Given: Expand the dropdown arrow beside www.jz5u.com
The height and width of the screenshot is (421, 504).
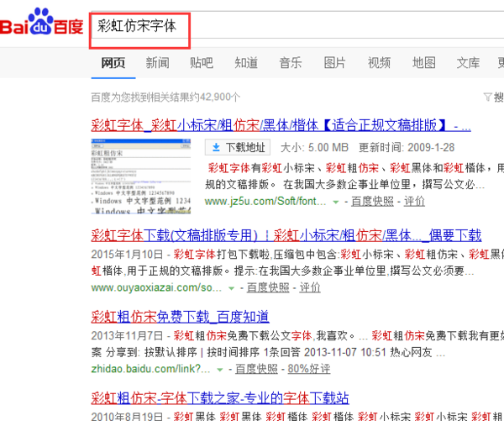Looking at the screenshot, I should pyautogui.click(x=336, y=202).
